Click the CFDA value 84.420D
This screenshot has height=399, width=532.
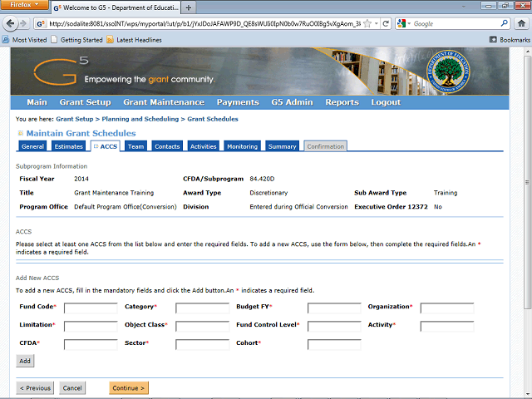tap(262, 179)
